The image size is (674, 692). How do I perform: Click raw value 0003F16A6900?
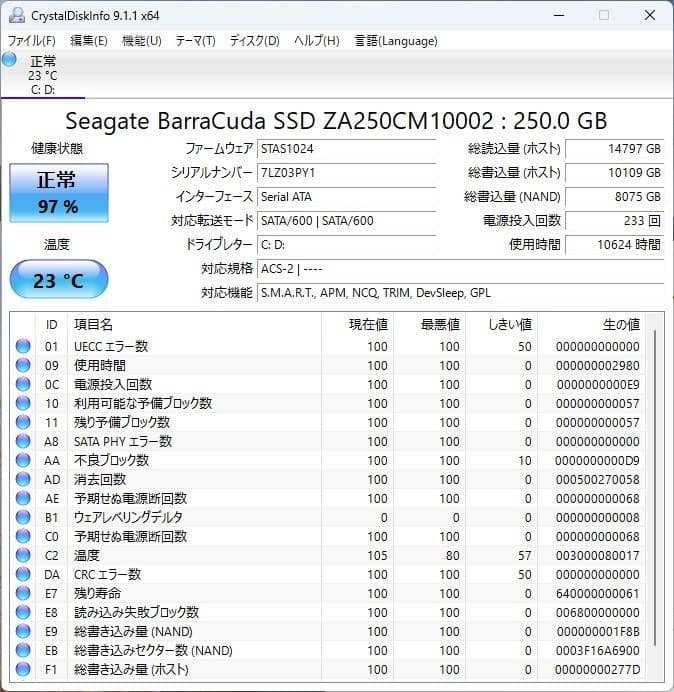pos(597,651)
